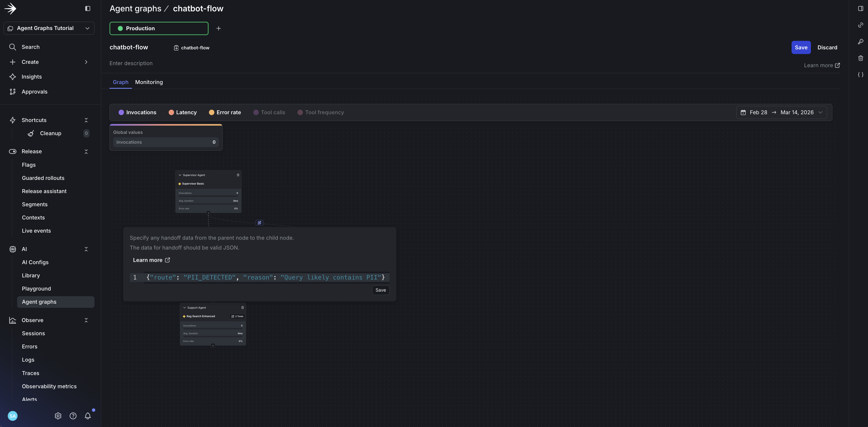
Task: Toggle the Invocations metric filter
Action: (137, 112)
